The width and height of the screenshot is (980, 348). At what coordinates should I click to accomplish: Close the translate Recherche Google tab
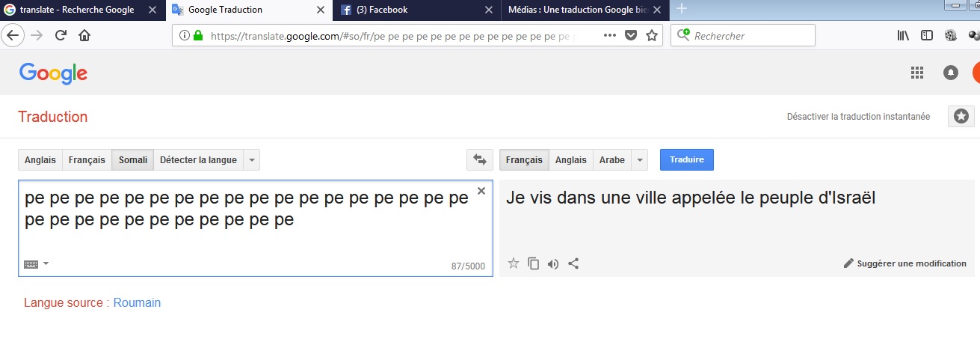click(x=152, y=10)
